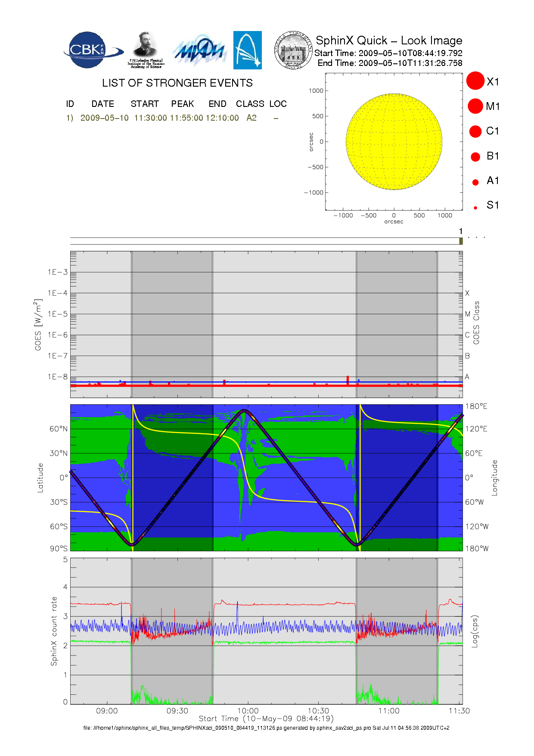The image size is (534, 756).
Task: Click the CLASS column header
Action: 250,104
